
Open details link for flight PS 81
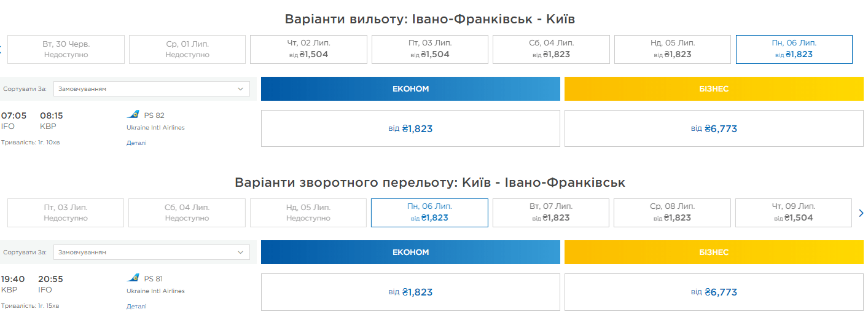(x=136, y=306)
